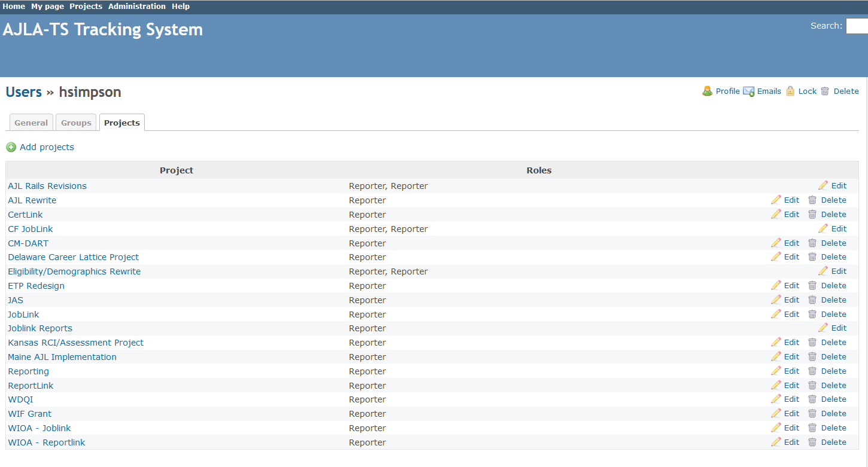The image size is (868, 467).
Task: Click the Project column header
Action: point(176,170)
